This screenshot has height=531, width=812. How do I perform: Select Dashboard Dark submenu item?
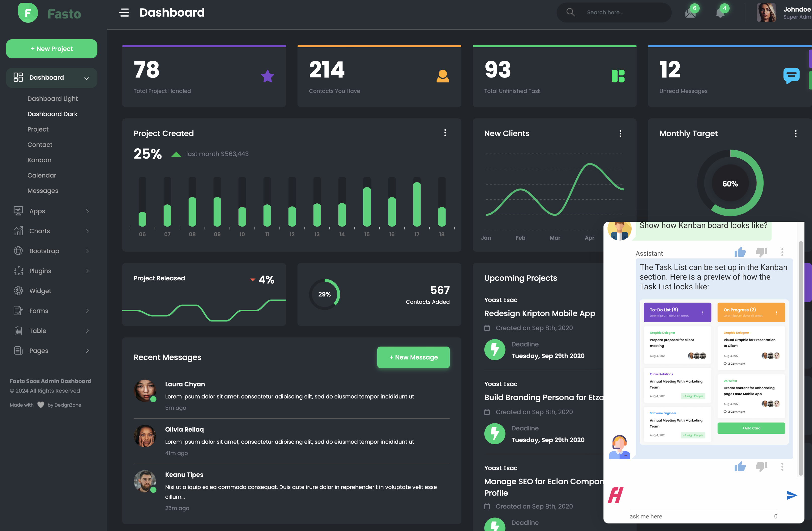point(52,114)
